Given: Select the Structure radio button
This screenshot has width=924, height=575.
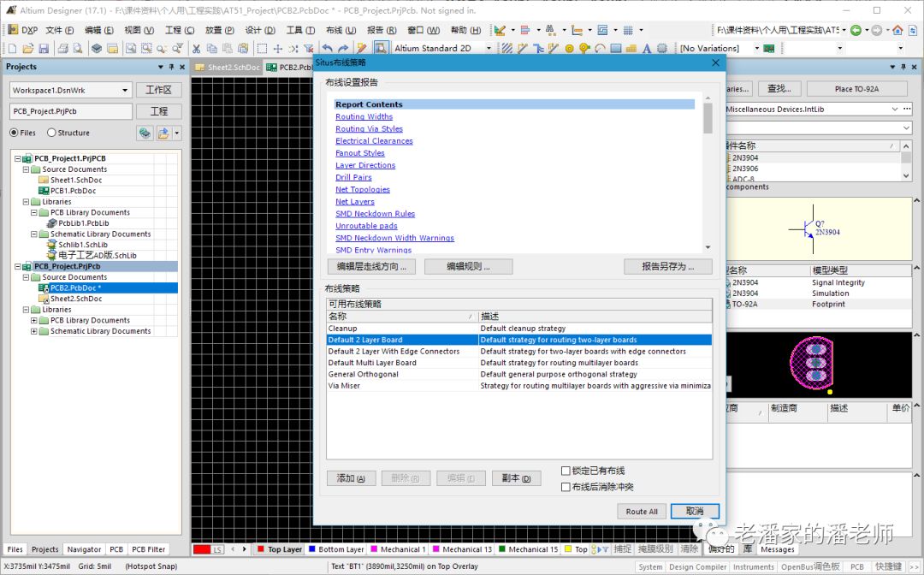Looking at the screenshot, I should click(x=51, y=133).
